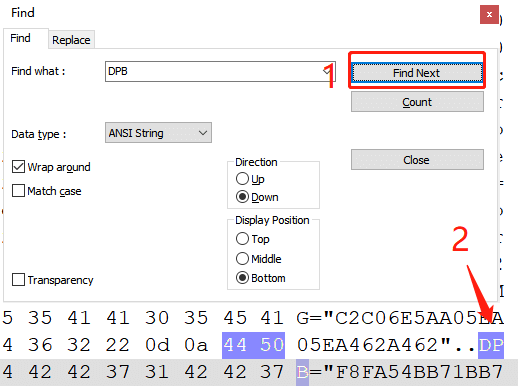Select the Find tab

pos(21,38)
